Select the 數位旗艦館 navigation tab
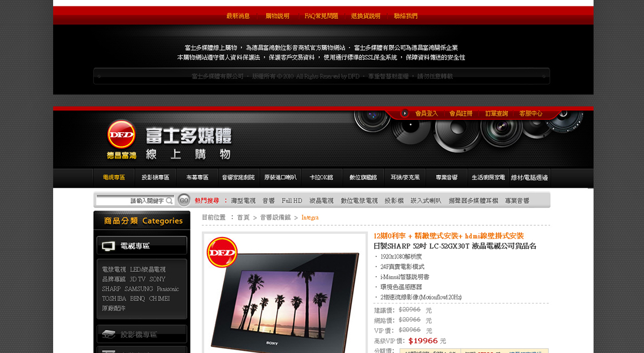Viewport: 644px width, 353px height. coord(363,178)
